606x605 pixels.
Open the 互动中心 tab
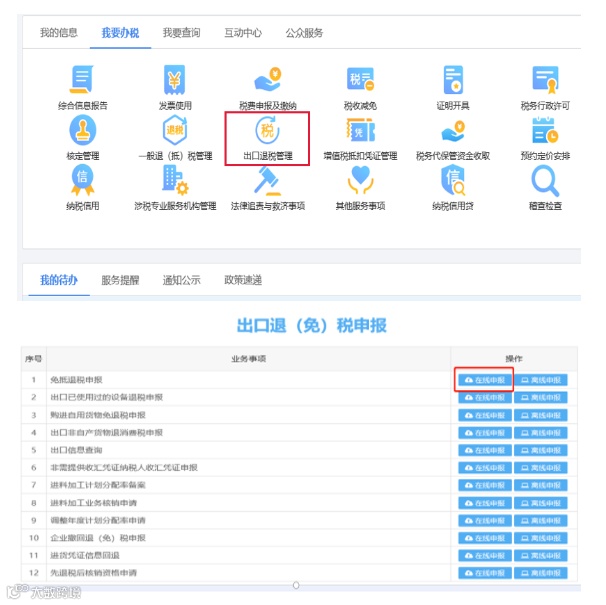[243, 33]
